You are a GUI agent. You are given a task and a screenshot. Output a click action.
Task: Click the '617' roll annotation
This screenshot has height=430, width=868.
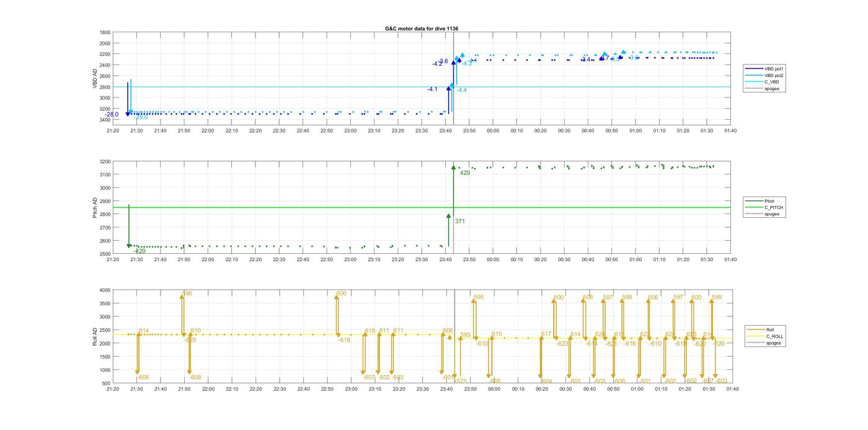point(546,334)
